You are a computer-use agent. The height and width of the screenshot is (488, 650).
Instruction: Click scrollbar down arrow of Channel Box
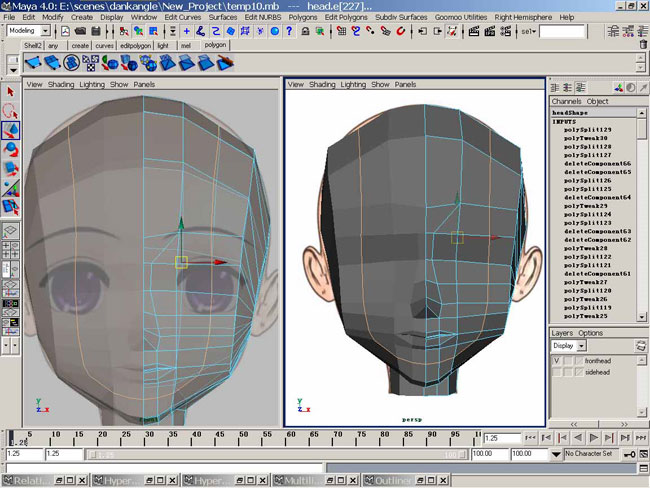point(642,316)
